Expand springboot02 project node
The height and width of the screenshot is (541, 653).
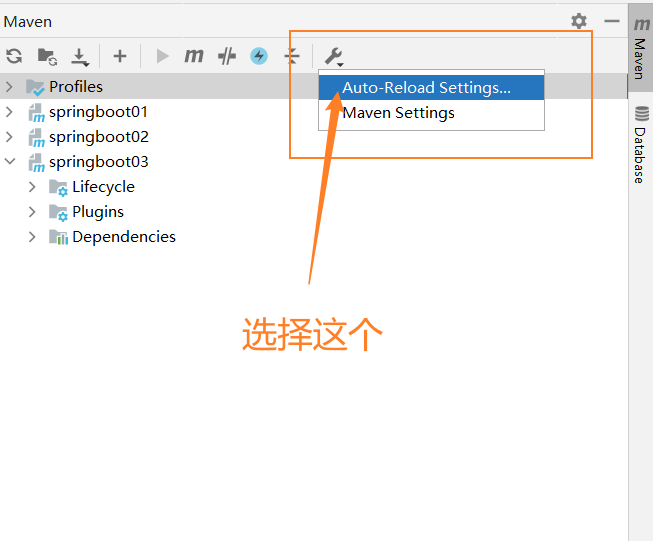9,137
